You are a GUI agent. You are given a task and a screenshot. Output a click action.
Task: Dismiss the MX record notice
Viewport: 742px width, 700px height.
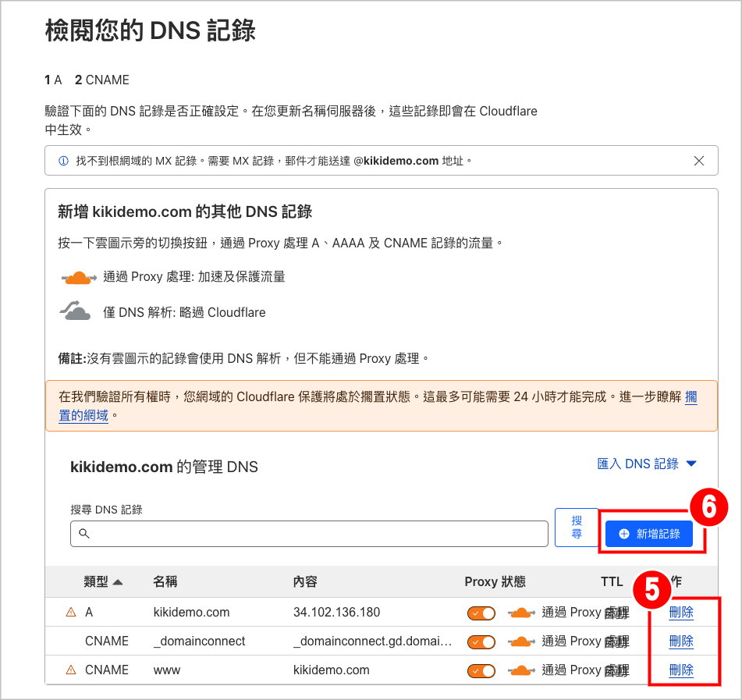point(698,161)
